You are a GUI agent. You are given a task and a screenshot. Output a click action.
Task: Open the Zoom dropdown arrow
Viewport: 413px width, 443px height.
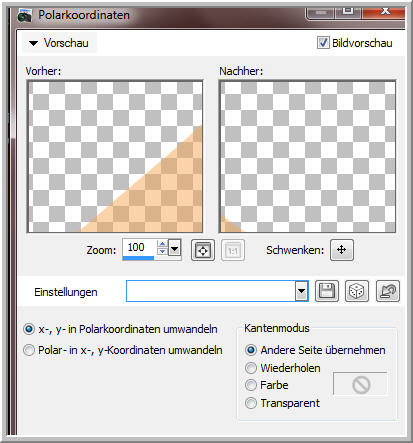click(175, 248)
